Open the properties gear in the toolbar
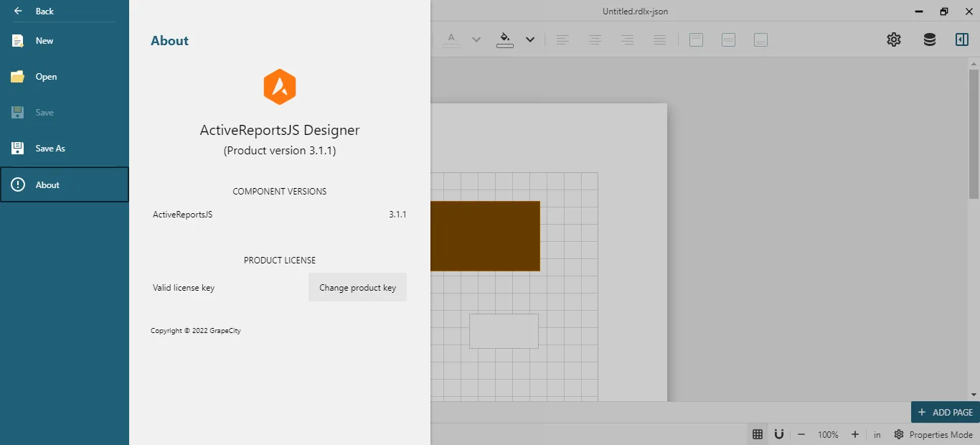Image resolution: width=980 pixels, height=445 pixels. (x=893, y=39)
